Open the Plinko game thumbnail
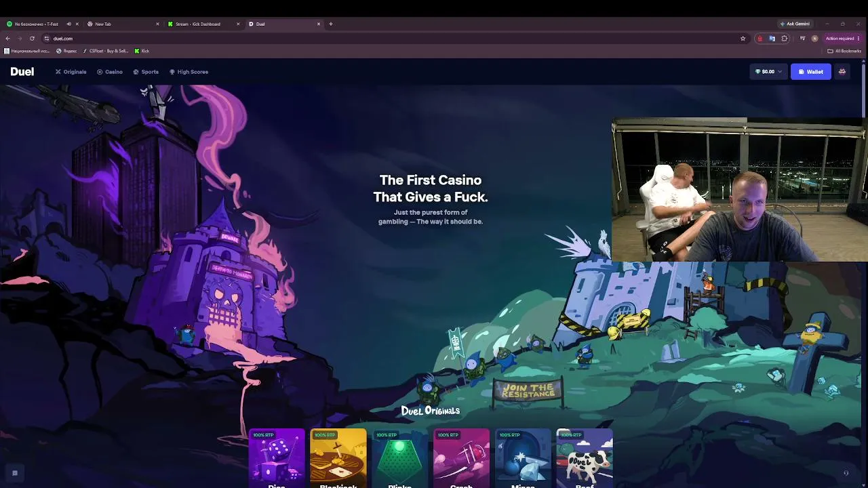Image resolution: width=868 pixels, height=488 pixels. [x=400, y=458]
